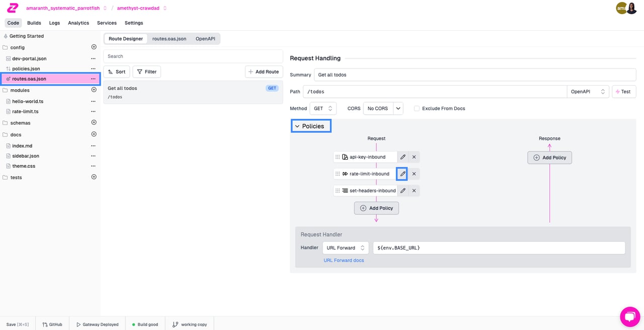This screenshot has width=644, height=330.
Task: Toggle Exclude From Docs checkbox
Action: pos(417,108)
